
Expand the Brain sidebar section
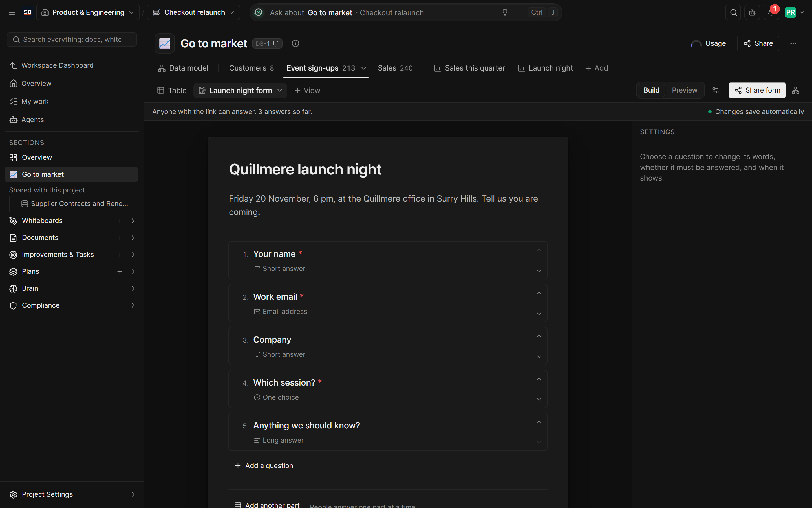[x=133, y=288]
